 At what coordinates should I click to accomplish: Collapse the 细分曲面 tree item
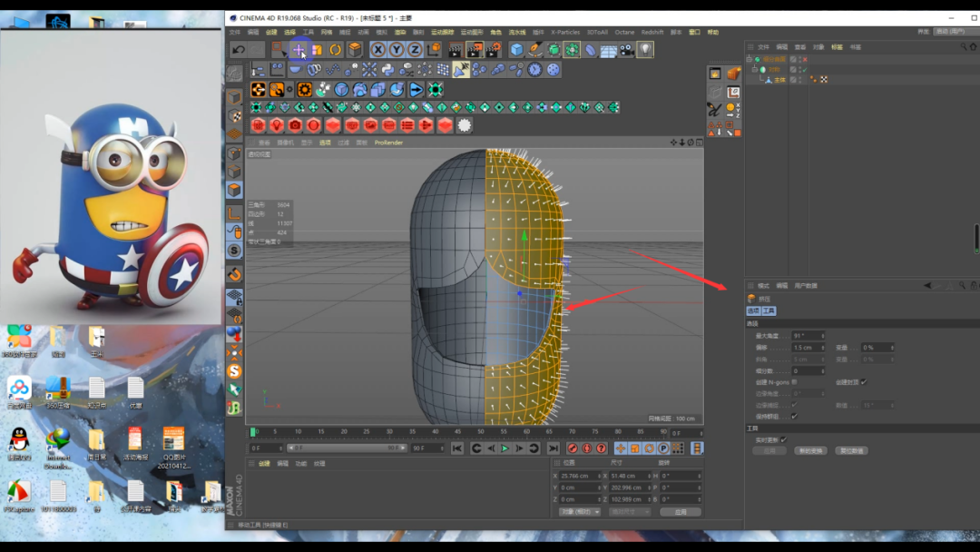click(x=750, y=59)
